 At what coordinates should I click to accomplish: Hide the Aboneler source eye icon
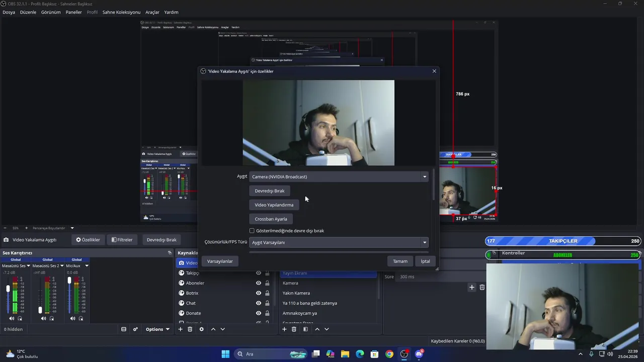pyautogui.click(x=259, y=283)
